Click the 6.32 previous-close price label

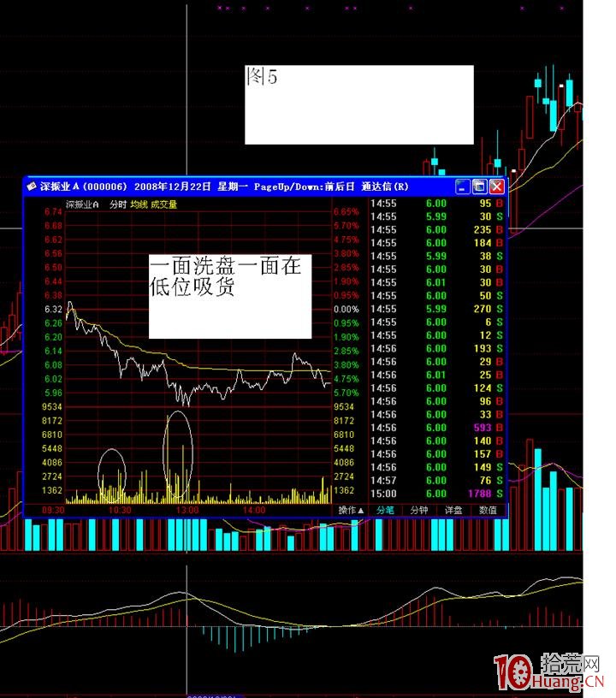(53, 309)
